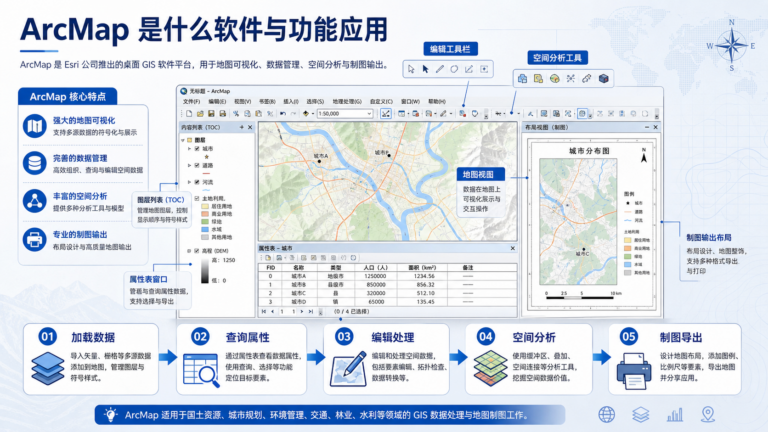Minimize the 布局视图 (制图) panel

click(x=647, y=127)
